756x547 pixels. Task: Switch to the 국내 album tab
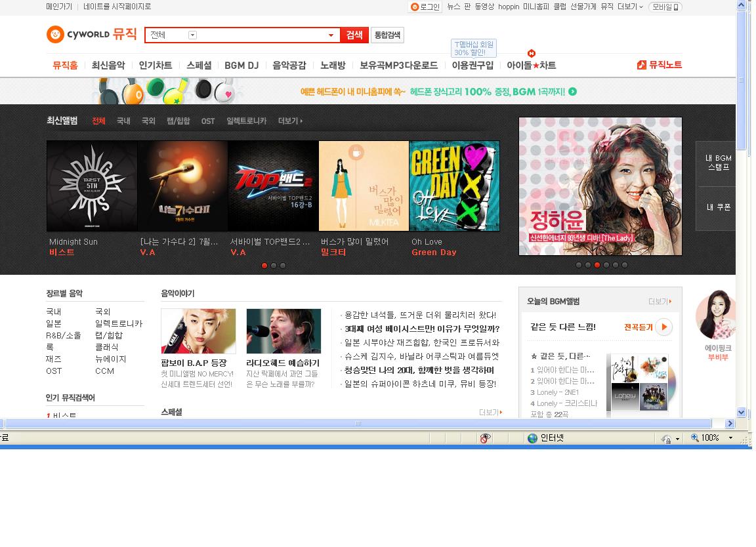123,121
